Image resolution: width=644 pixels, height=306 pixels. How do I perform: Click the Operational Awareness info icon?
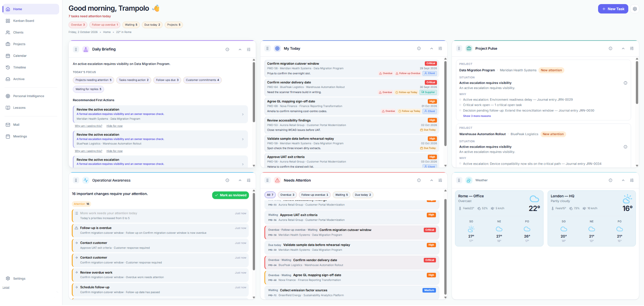[227, 181]
